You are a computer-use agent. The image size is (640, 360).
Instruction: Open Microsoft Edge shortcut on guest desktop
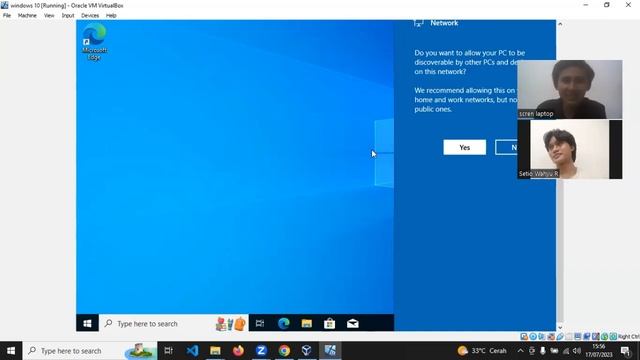point(94,42)
